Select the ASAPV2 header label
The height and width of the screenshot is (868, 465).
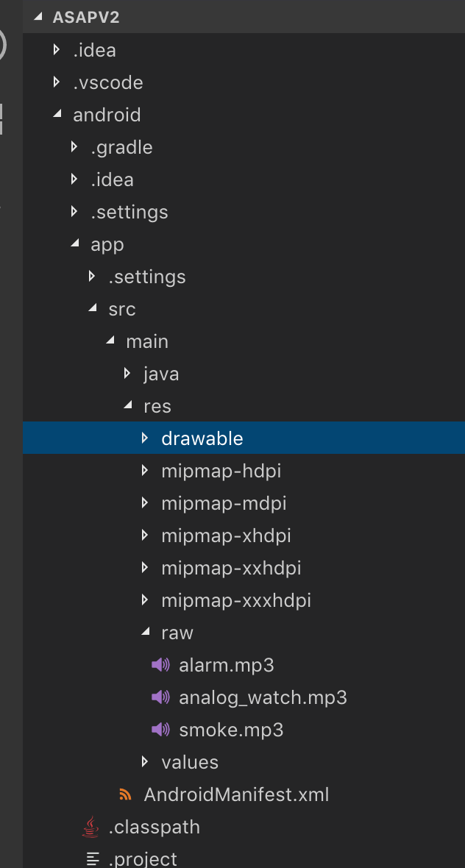(86, 18)
